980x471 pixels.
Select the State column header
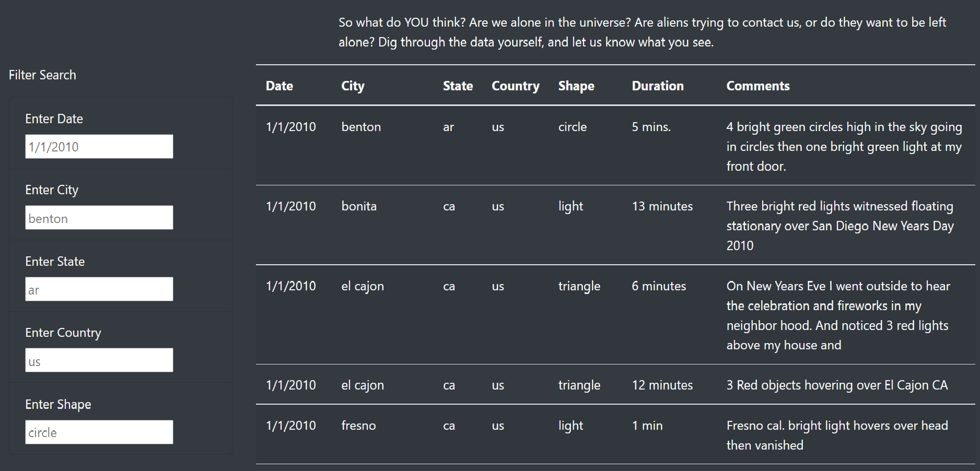(x=458, y=86)
